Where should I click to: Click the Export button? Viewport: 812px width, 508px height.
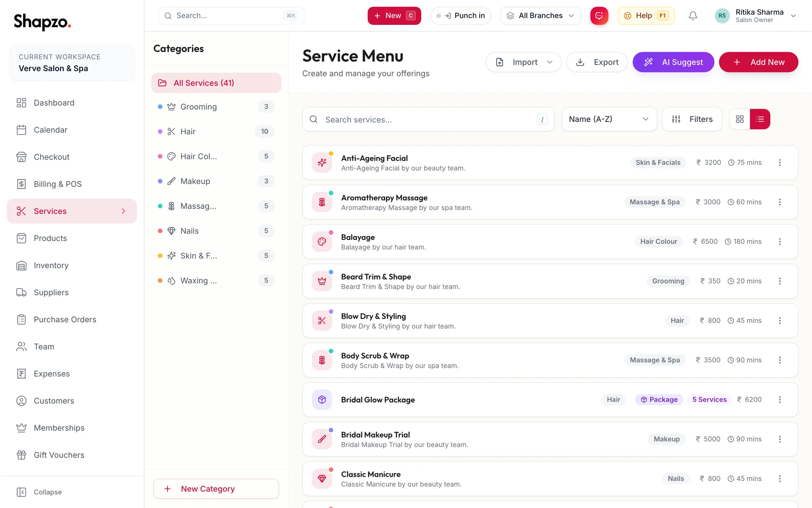click(597, 62)
